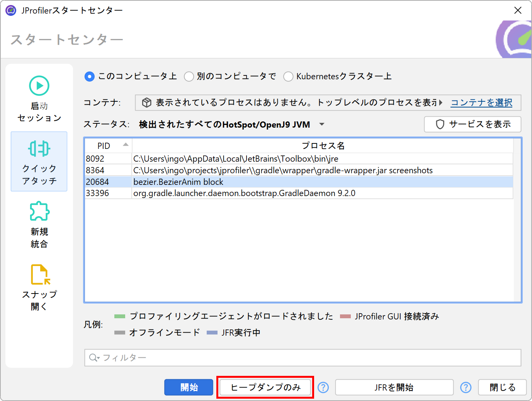Select 別のコンピュータで radio button

(189, 77)
